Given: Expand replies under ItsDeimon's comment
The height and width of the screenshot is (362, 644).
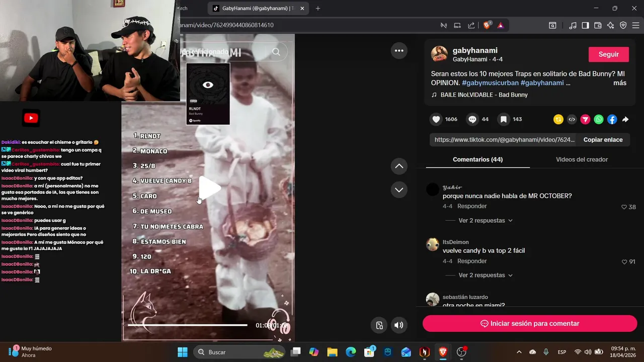Looking at the screenshot, I should pos(486,275).
